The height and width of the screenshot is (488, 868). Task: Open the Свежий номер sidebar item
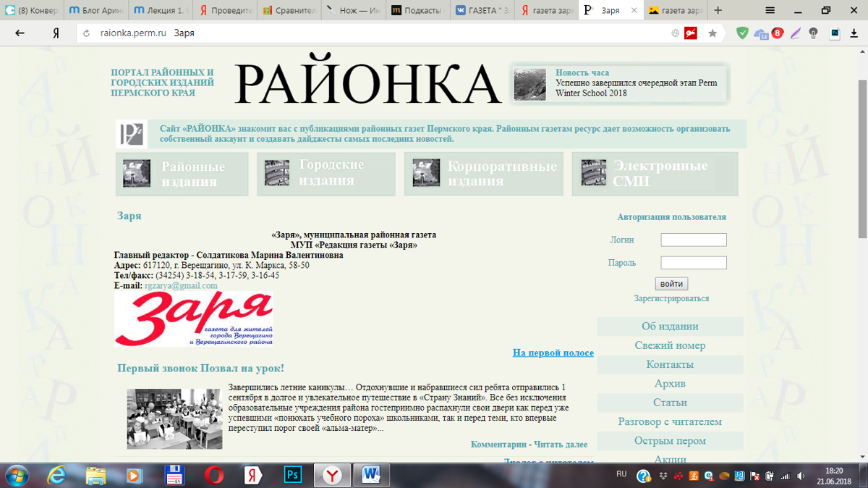pos(670,345)
